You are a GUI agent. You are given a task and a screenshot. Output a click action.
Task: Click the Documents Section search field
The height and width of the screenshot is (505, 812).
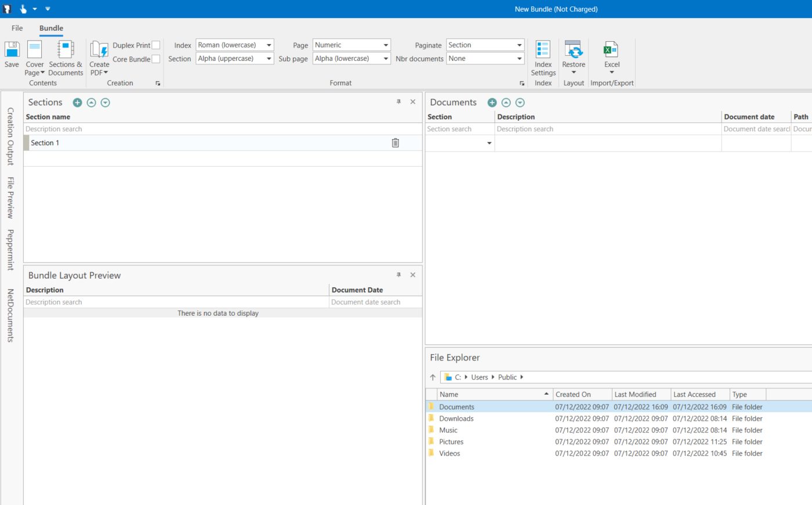tap(460, 129)
